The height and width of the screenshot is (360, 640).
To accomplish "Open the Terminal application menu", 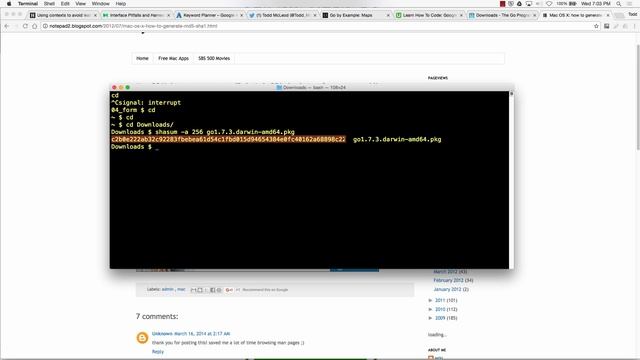I will 28,4.
